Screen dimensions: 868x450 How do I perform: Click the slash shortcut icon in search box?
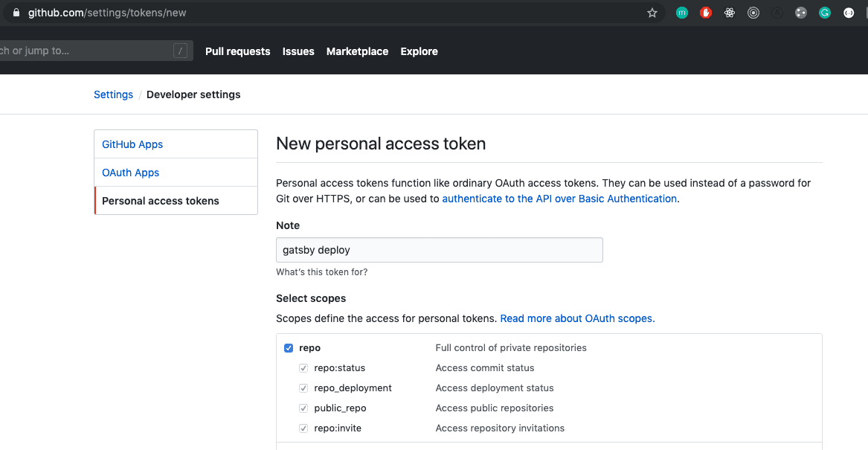tap(180, 51)
